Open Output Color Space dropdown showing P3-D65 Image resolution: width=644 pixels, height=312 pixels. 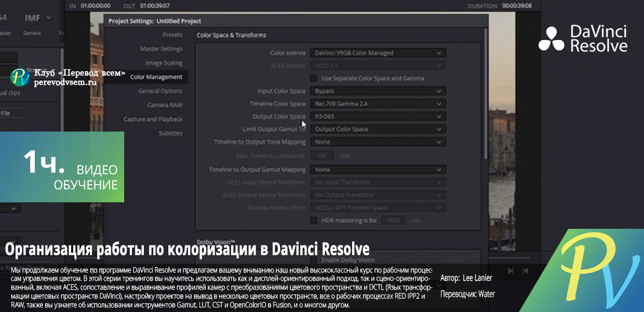[378, 116]
